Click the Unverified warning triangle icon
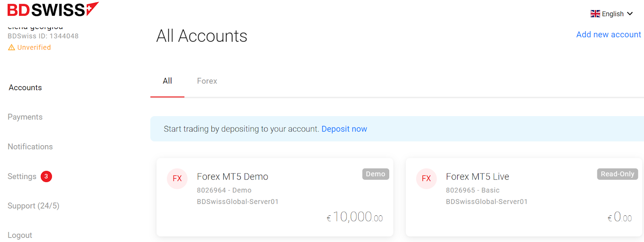644x242 pixels. pos(12,48)
